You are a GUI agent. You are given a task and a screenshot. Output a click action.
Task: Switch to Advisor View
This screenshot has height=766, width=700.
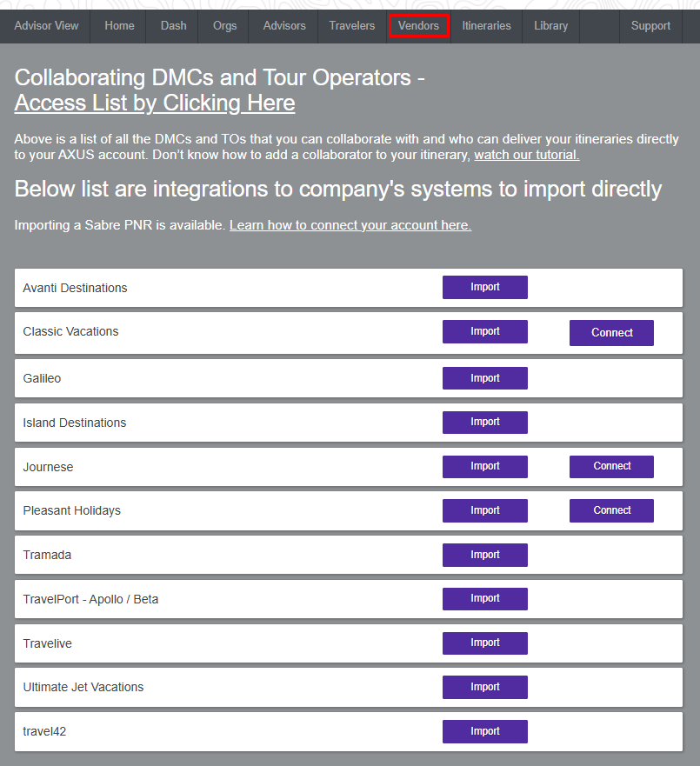pyautogui.click(x=46, y=26)
